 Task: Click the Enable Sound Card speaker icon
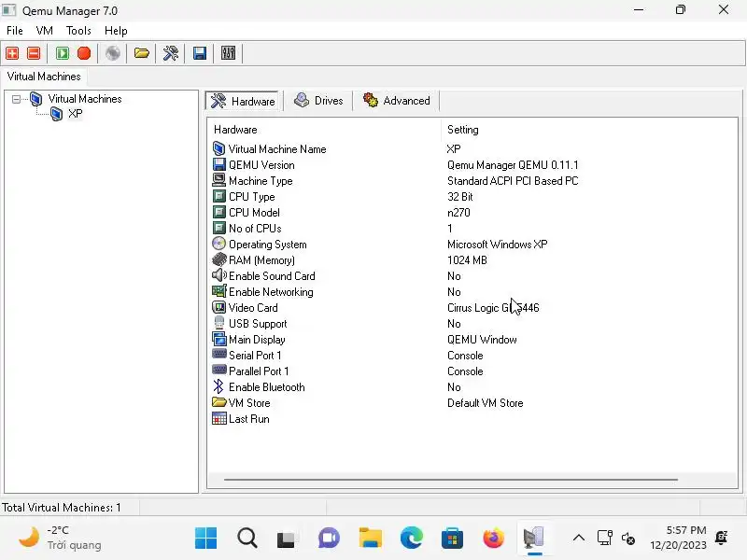(218, 275)
